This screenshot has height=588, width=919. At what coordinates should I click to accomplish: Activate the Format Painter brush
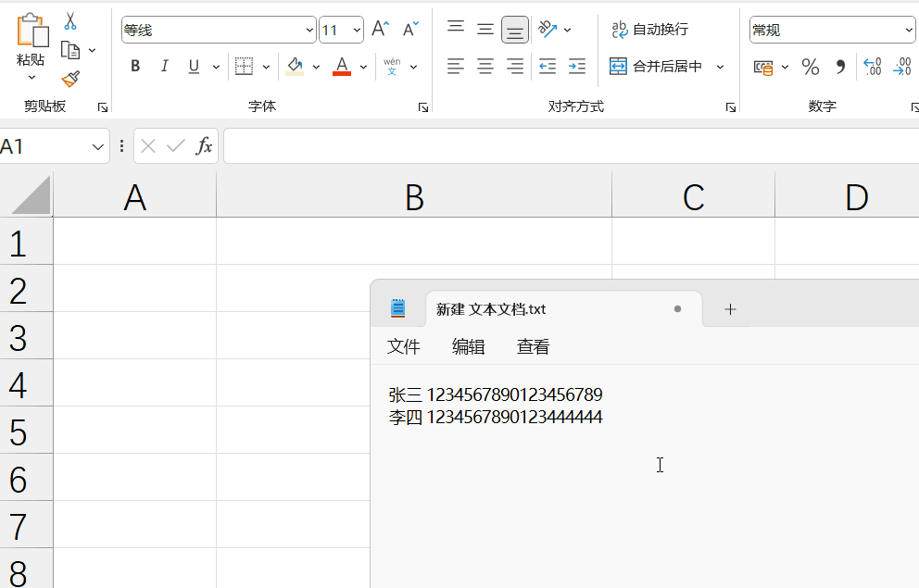coord(70,79)
